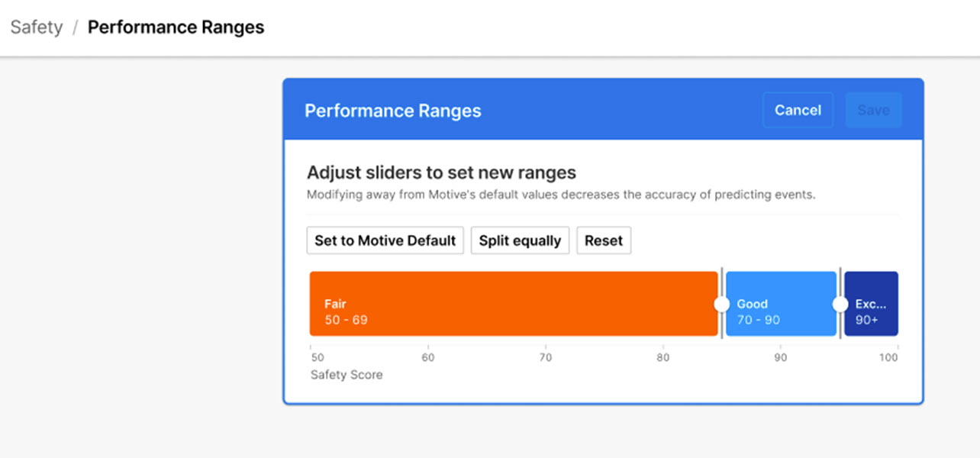Apply Set to Motive Default

point(385,240)
